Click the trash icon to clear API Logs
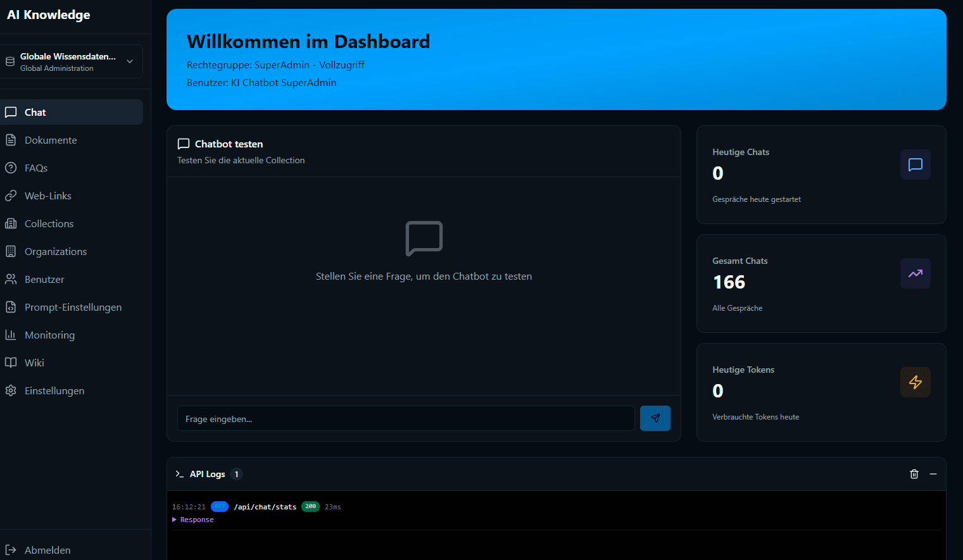This screenshot has width=963, height=560. pyautogui.click(x=914, y=473)
